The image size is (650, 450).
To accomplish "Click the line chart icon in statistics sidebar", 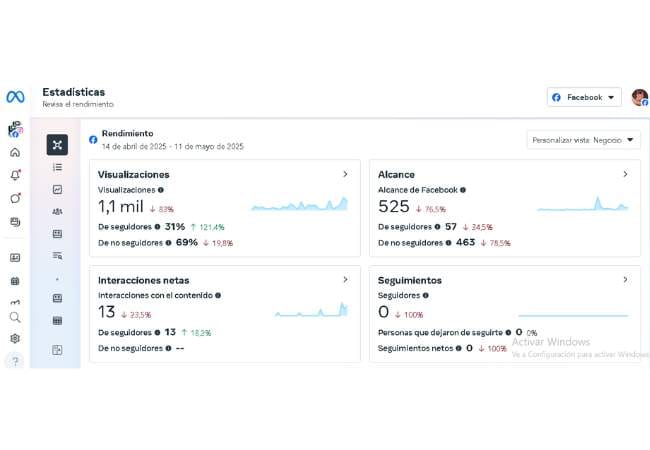I will click(57, 189).
